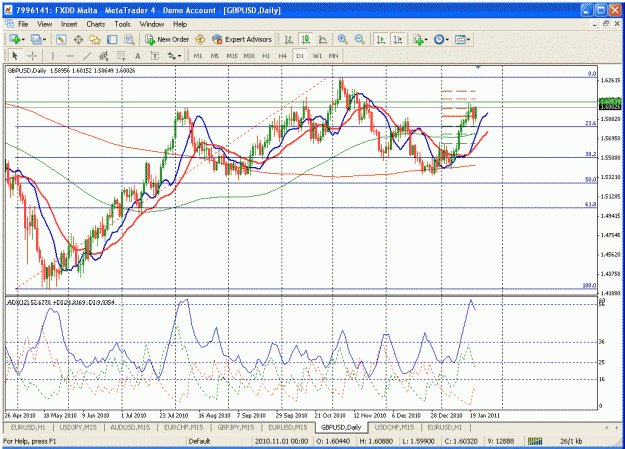Image resolution: width=625 pixels, height=449 pixels.
Task: Open the Data Window crosshair icon
Action: 78,39
